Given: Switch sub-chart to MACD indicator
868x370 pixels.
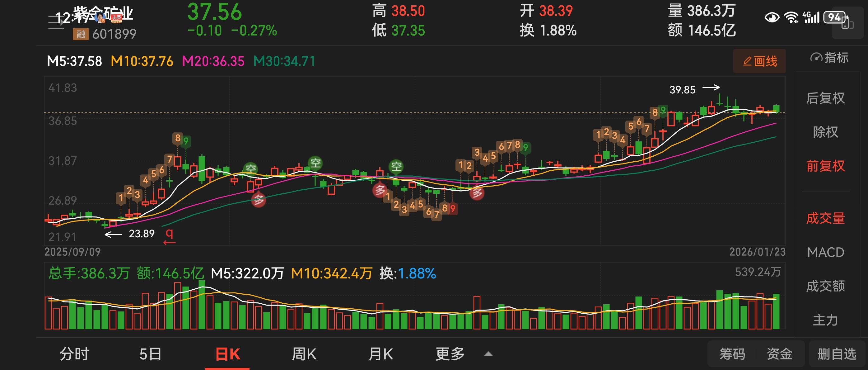Looking at the screenshot, I should pyautogui.click(x=825, y=252).
